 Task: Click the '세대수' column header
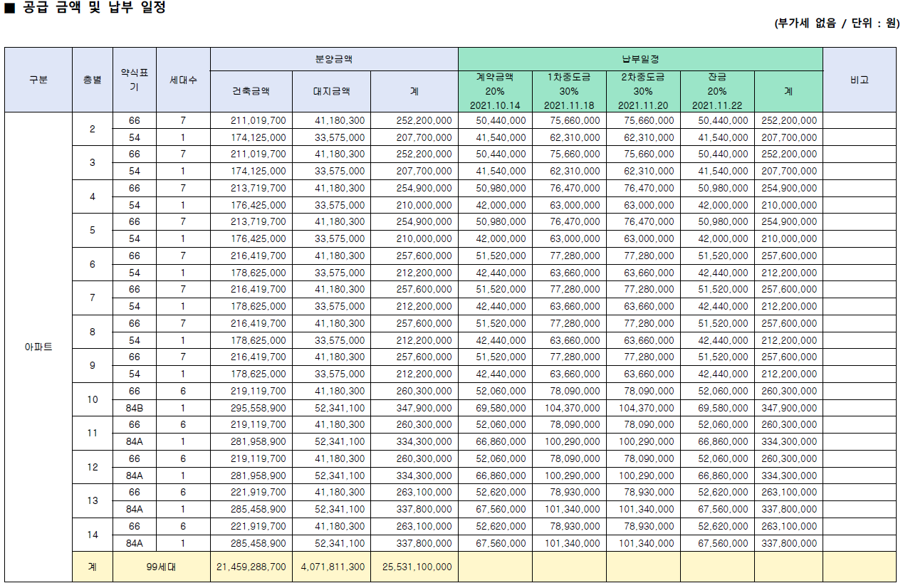(x=183, y=80)
